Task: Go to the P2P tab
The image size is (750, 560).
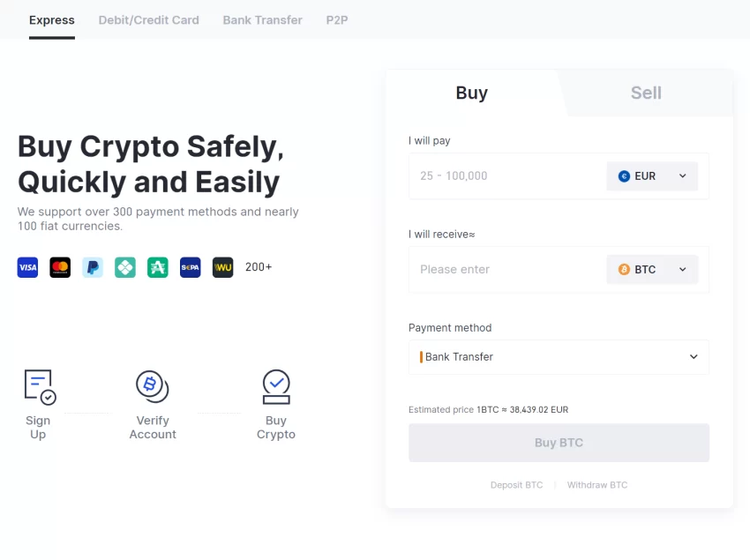Action: (x=337, y=19)
